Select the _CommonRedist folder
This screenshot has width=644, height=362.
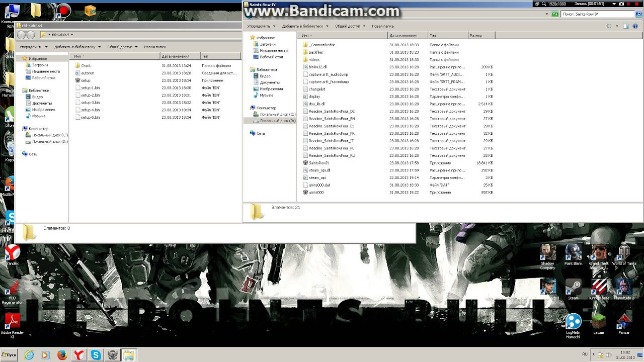(x=319, y=45)
